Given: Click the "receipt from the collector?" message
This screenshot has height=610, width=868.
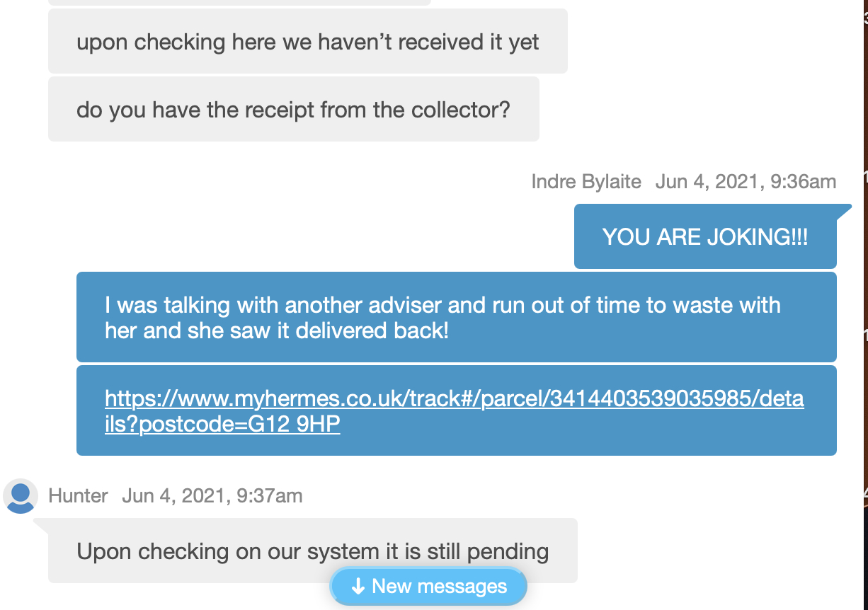Looking at the screenshot, I should point(293,110).
